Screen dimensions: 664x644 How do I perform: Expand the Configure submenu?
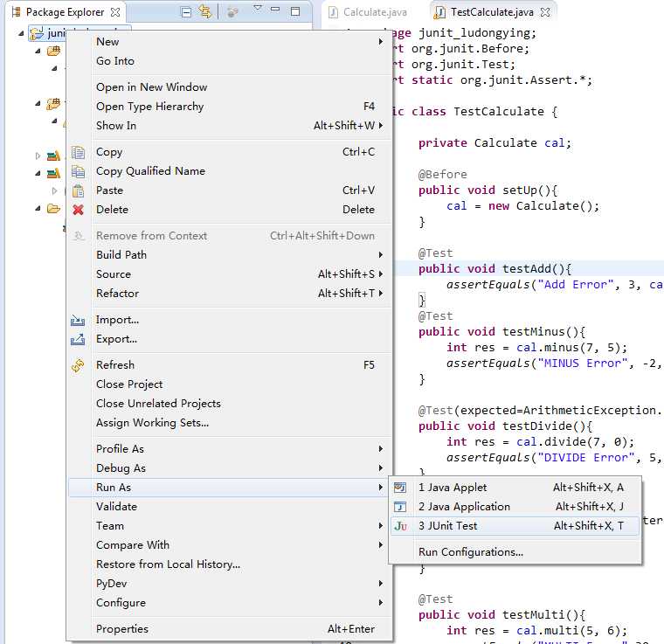230,603
